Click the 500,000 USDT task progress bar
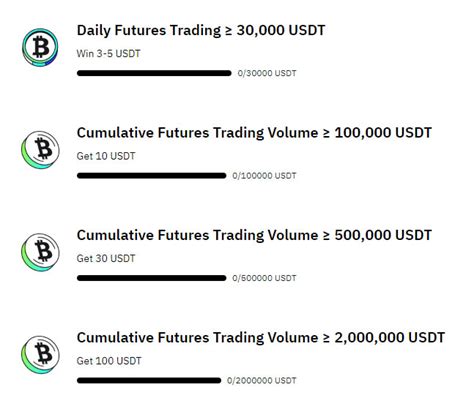This screenshot has width=474, height=409. 151,278
